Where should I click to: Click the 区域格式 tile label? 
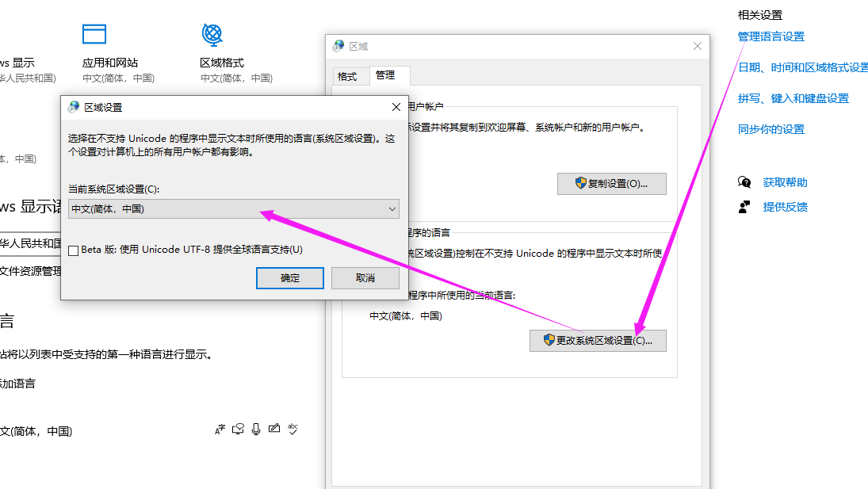(x=222, y=63)
